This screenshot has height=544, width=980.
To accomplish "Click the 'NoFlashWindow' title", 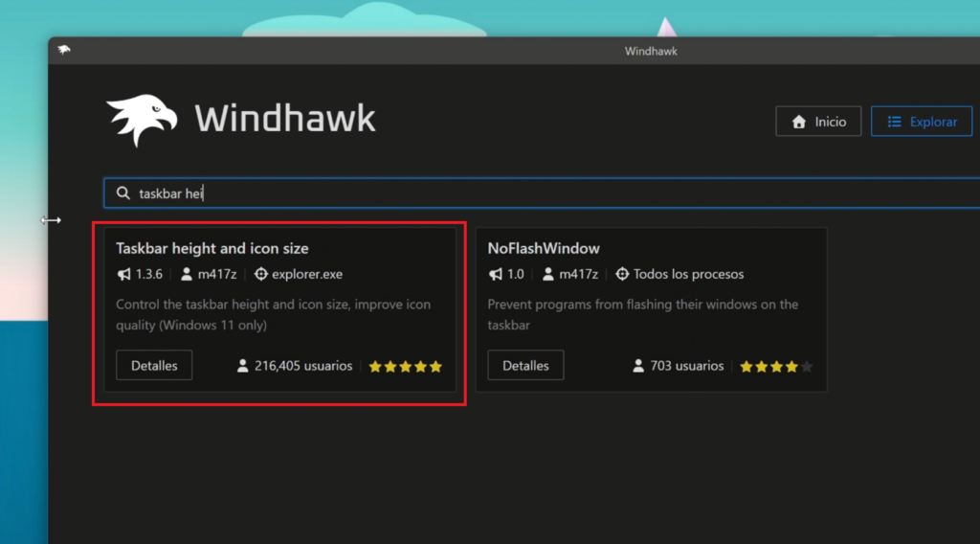I will [544, 248].
